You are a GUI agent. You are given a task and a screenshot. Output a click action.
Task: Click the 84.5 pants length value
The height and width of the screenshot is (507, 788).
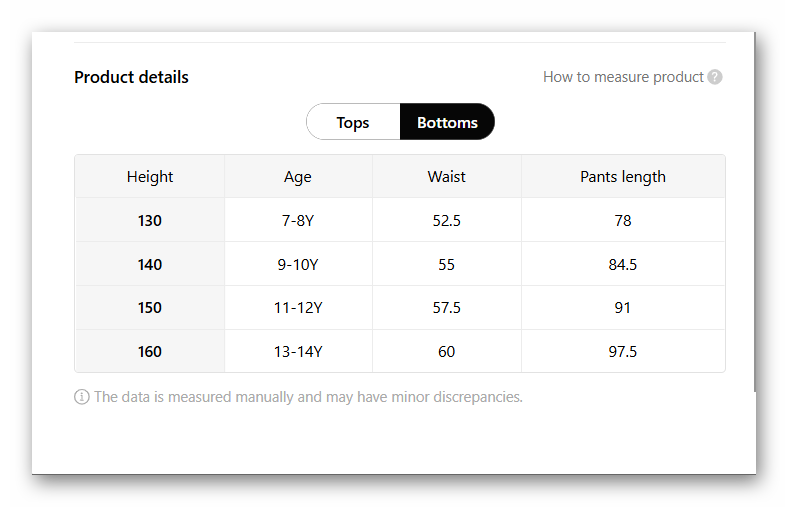pos(623,265)
